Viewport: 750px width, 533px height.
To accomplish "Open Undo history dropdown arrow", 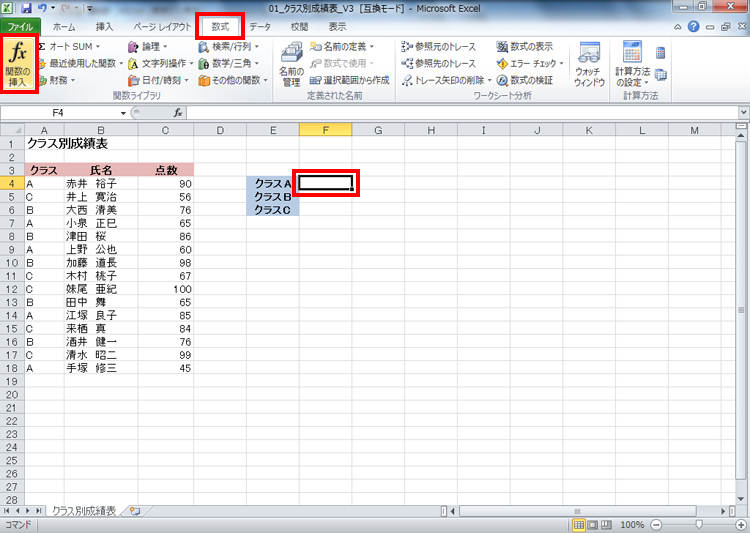I will pos(53,8).
